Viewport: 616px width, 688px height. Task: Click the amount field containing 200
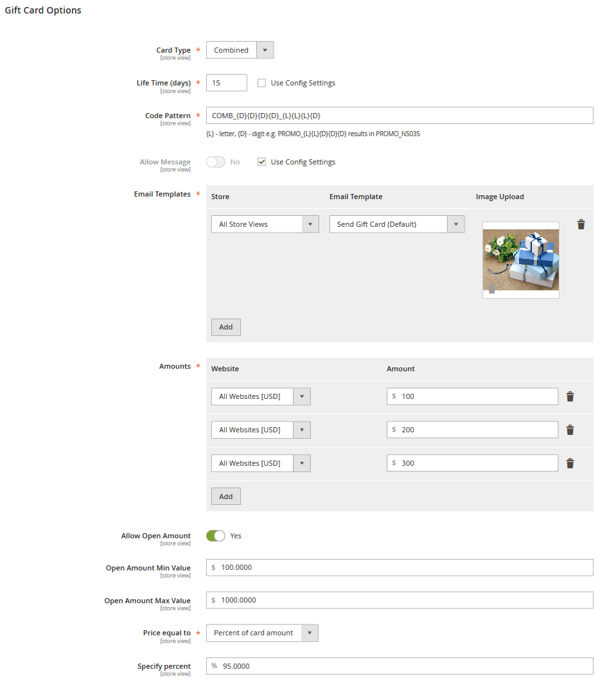click(472, 430)
